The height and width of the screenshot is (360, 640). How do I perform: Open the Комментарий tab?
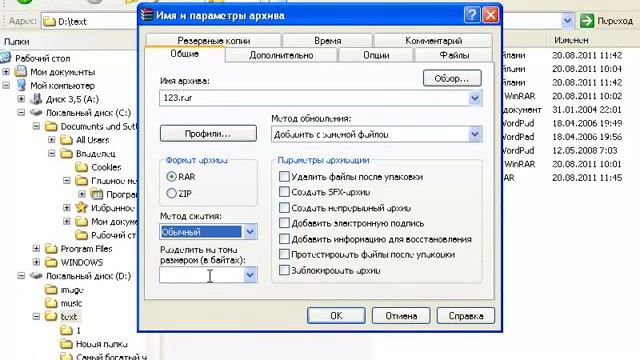pyautogui.click(x=433, y=40)
